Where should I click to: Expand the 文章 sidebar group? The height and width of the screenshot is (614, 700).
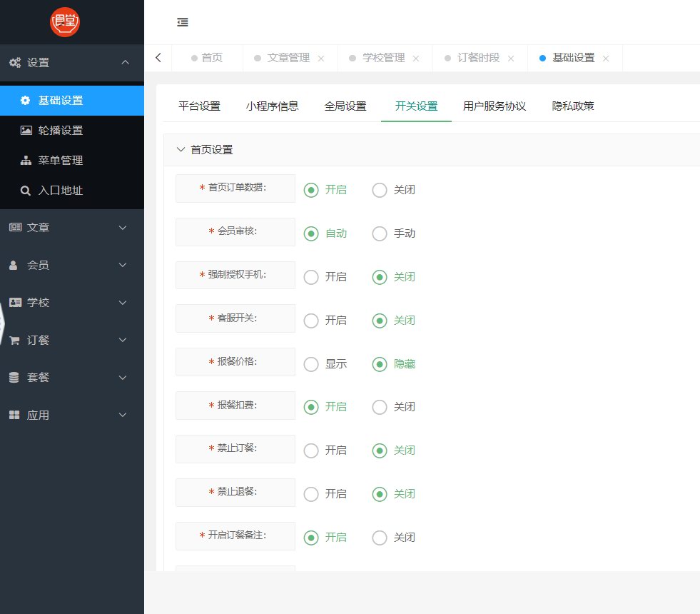click(x=123, y=227)
